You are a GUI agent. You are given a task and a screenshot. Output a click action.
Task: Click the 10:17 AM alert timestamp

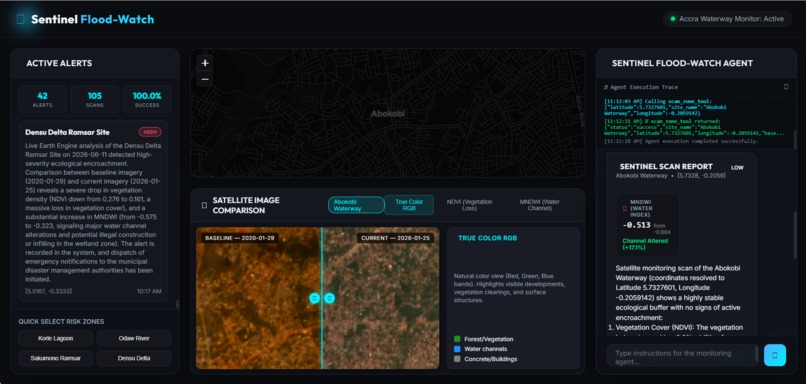[x=149, y=291]
